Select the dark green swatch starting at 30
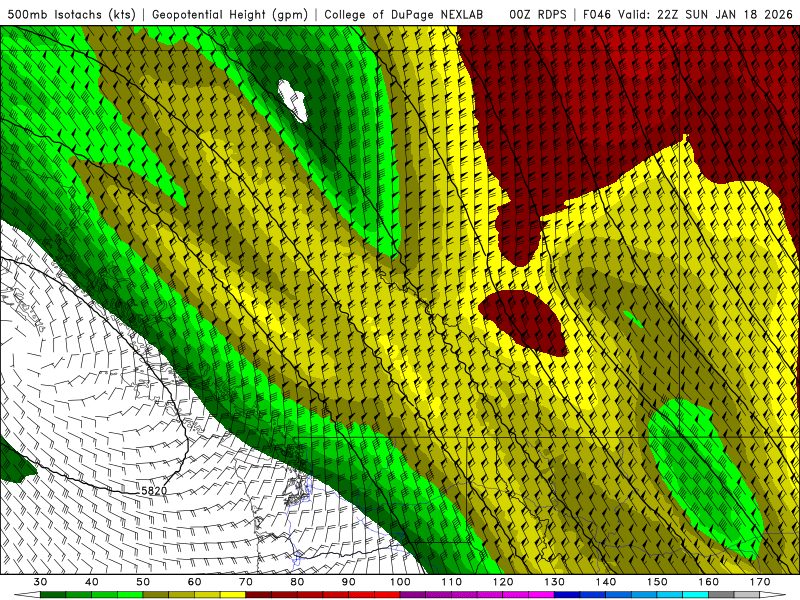Image resolution: width=800 pixels, height=600 pixels. click(53, 595)
